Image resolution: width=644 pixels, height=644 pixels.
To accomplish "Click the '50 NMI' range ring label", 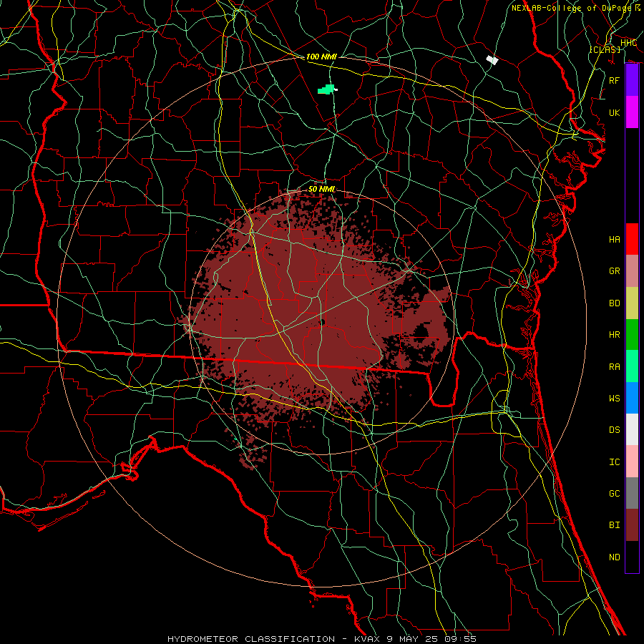I will 321,189.
